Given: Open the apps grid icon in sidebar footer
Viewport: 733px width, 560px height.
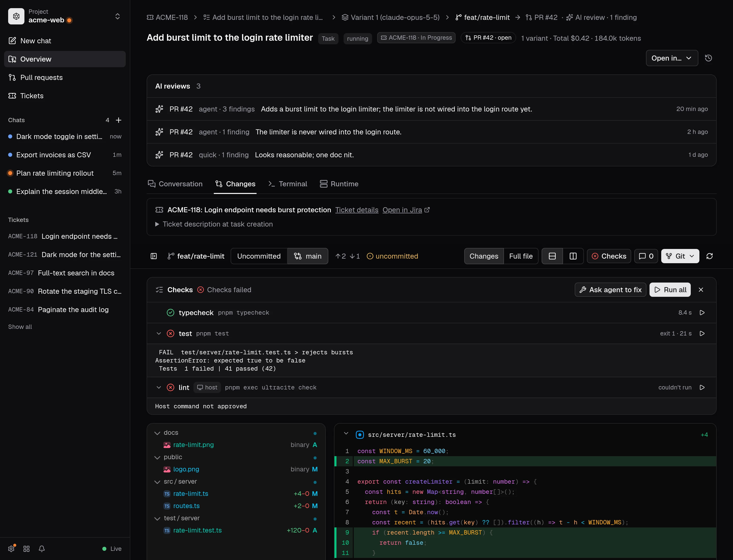Looking at the screenshot, I should 27,549.
